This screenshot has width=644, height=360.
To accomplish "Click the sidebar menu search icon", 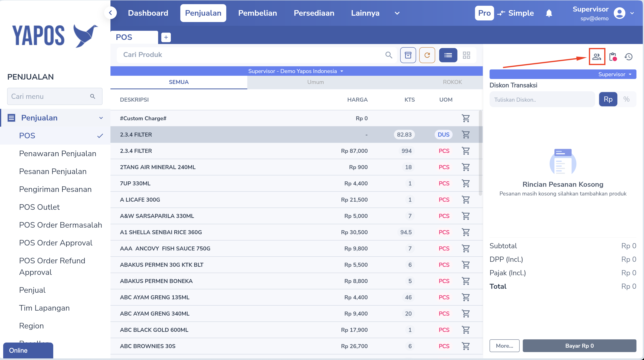I will pos(93,96).
